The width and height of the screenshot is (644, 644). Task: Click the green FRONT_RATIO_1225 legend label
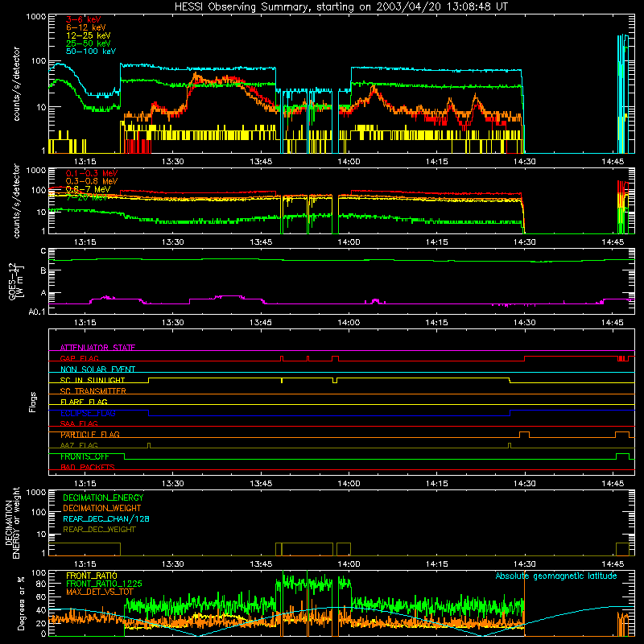click(x=104, y=584)
